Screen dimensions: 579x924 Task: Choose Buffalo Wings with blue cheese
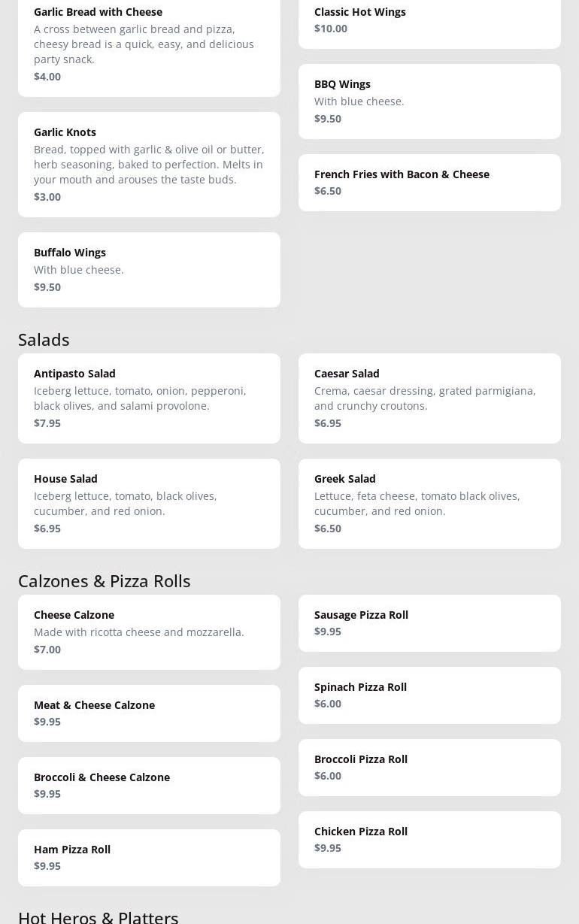pyautogui.click(x=149, y=269)
